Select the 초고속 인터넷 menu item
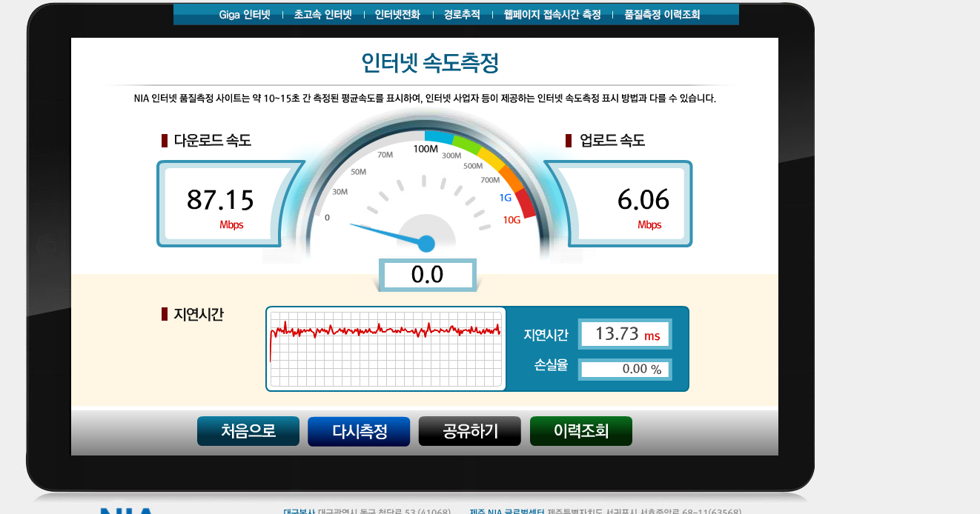980x514 pixels. click(x=322, y=15)
